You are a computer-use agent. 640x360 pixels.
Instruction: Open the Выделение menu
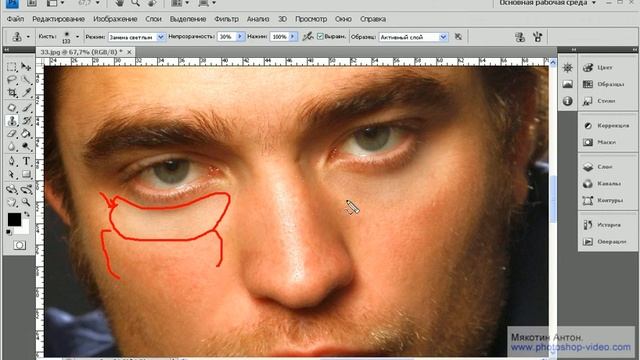coord(188,19)
